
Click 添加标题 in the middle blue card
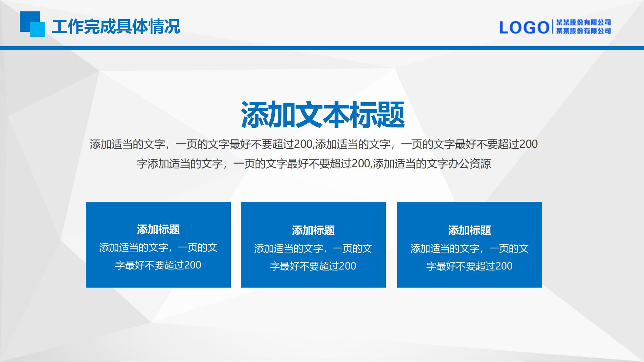tap(313, 231)
